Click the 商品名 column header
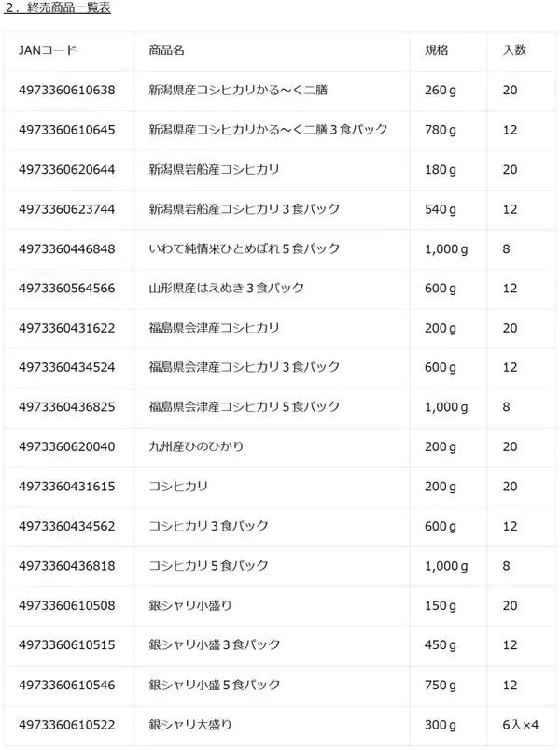The width and height of the screenshot is (560, 750). [167, 50]
